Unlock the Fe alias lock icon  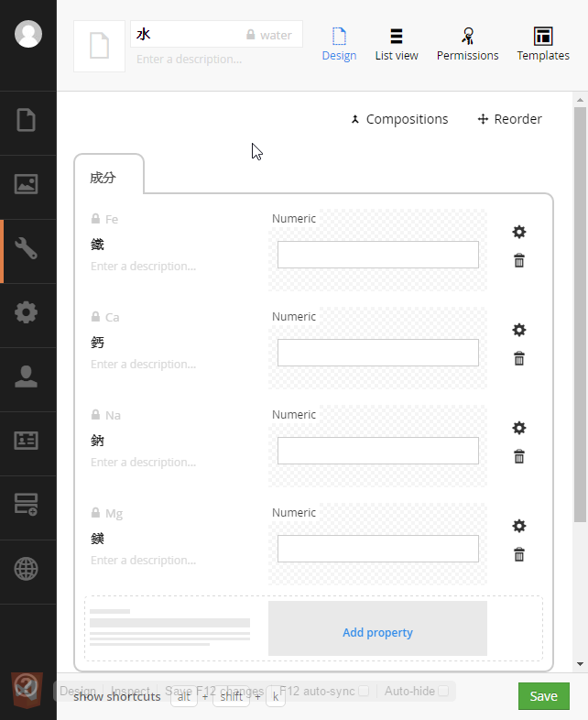[x=95, y=219]
